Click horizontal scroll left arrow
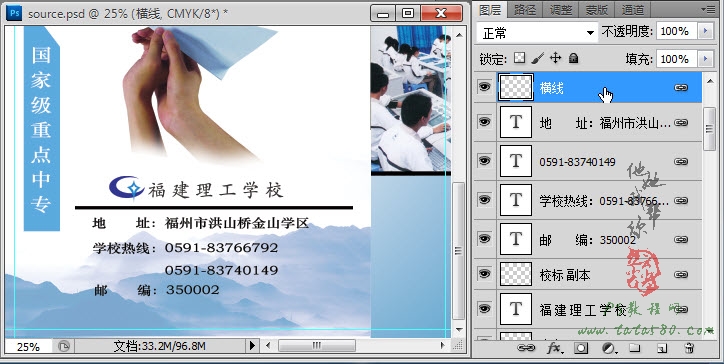The height and width of the screenshot is (364, 724). tap(268, 345)
